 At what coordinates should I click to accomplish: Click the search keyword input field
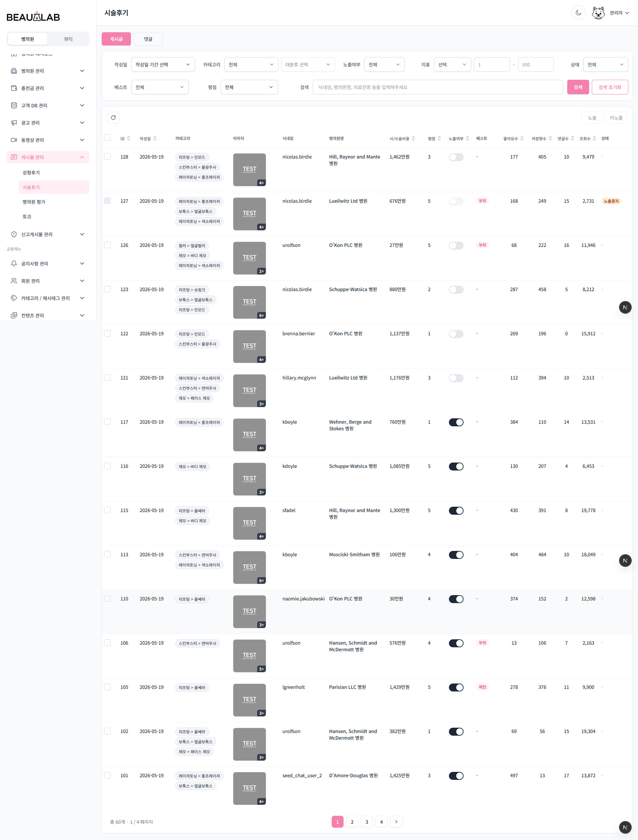438,87
